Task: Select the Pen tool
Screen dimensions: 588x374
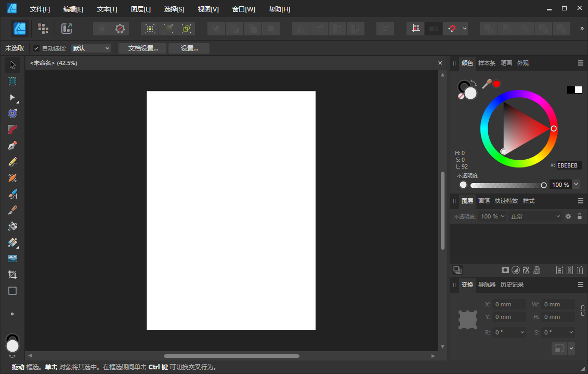Action: click(12, 146)
